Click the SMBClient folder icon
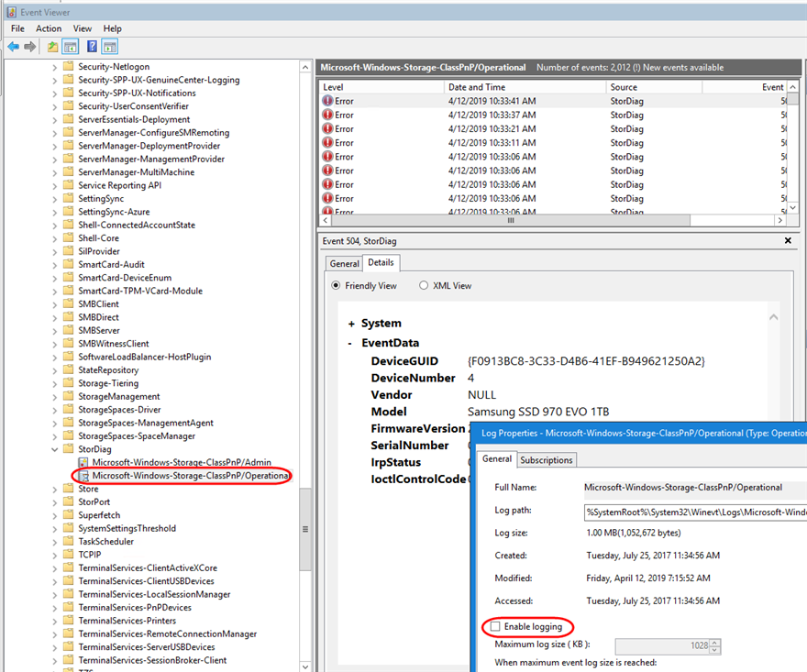 click(x=69, y=304)
